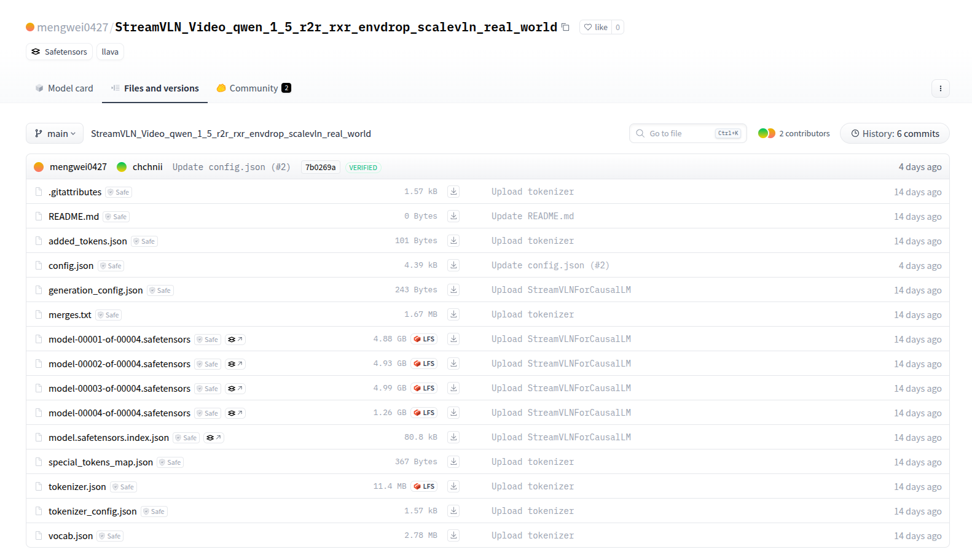Download the config.json file
The height and width of the screenshot is (560, 972).
pyautogui.click(x=453, y=265)
